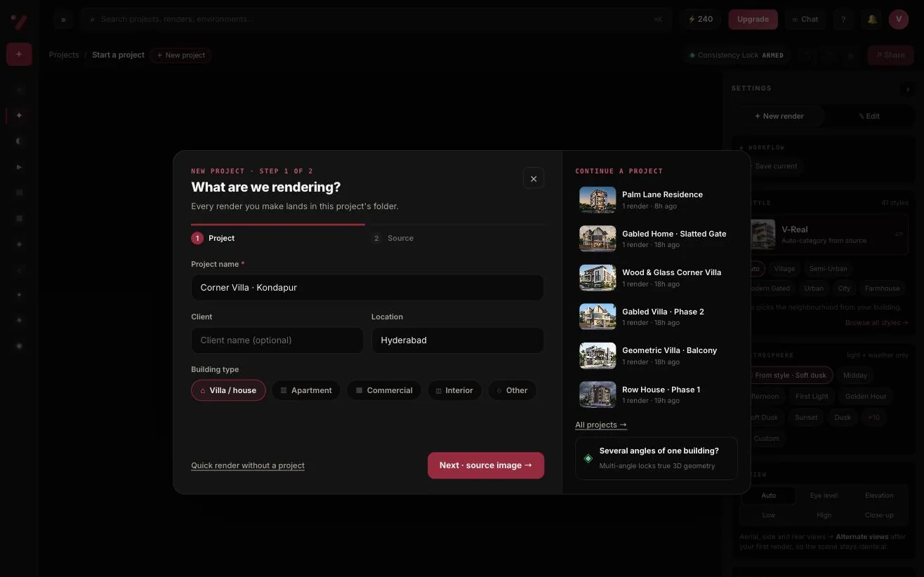Select the Villa / house building type
Image resolution: width=924 pixels, height=577 pixels.
228,390
